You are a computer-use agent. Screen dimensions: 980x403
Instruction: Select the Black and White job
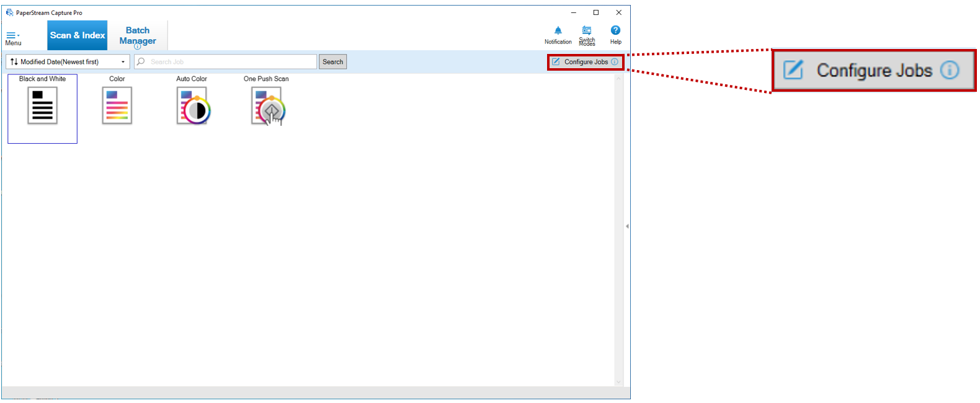43,109
